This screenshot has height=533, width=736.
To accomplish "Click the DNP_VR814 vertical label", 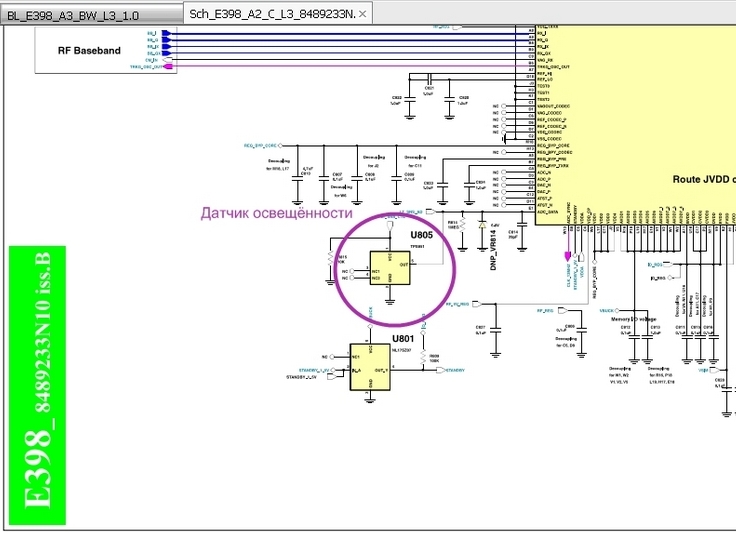I will (493, 250).
